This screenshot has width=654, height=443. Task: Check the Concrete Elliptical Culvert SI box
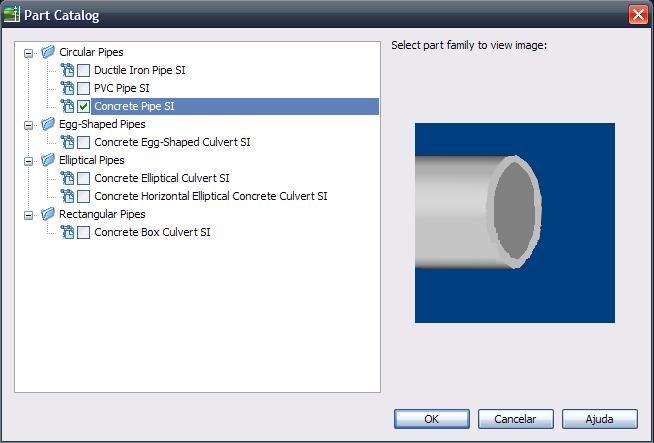(83, 179)
